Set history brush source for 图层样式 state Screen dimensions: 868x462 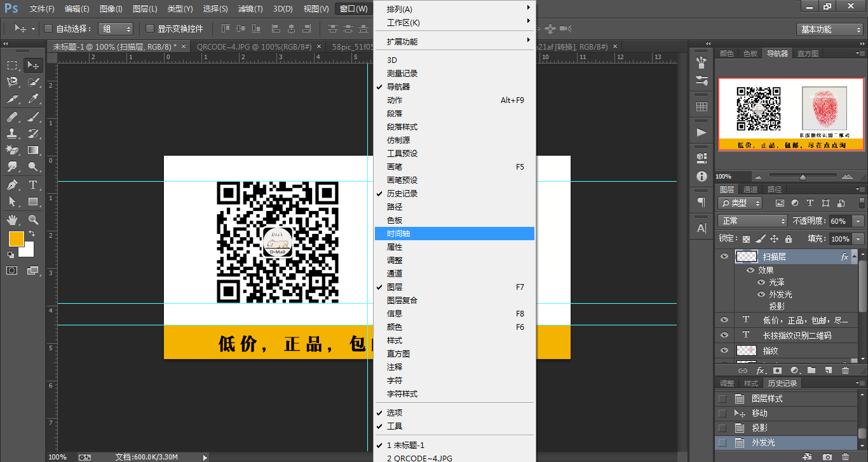coord(722,398)
